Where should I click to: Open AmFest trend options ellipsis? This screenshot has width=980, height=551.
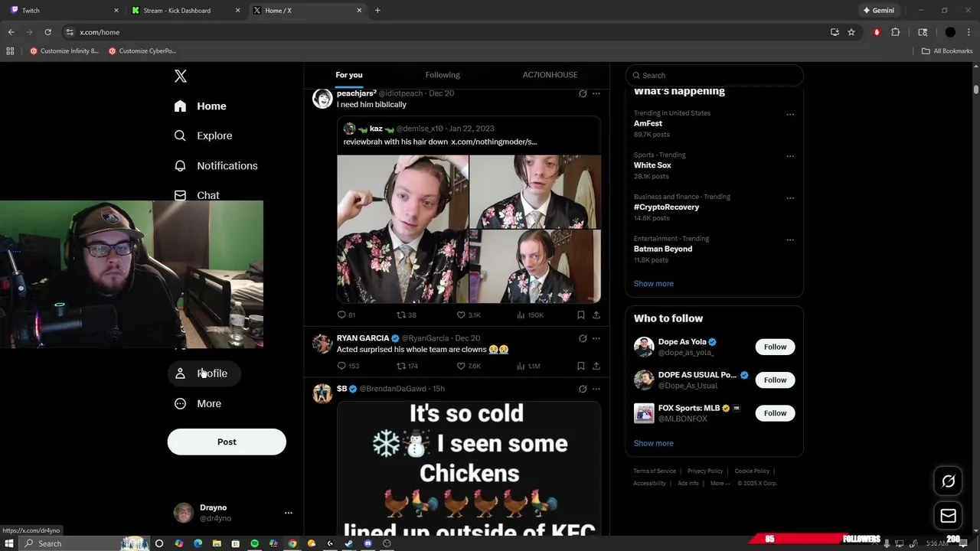790,115
